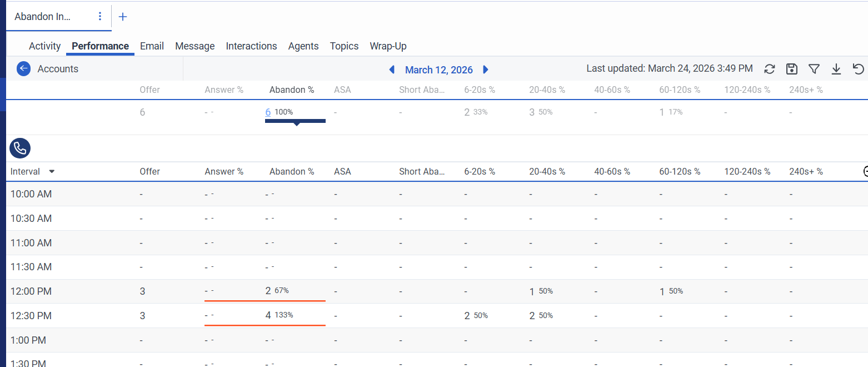
Task: Export data with the download icon
Action: (836, 69)
